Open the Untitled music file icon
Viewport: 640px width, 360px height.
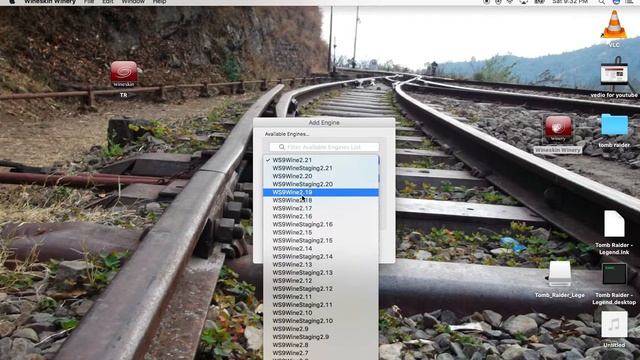[x=614, y=324]
